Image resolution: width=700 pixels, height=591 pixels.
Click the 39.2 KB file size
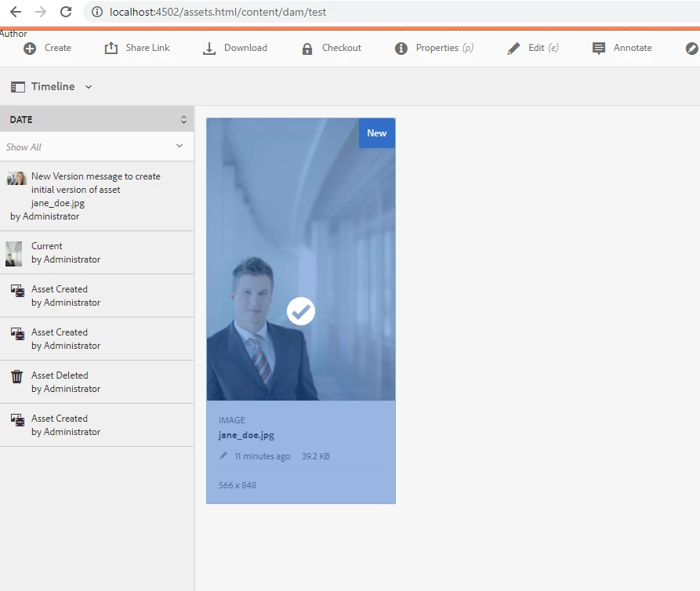316,456
